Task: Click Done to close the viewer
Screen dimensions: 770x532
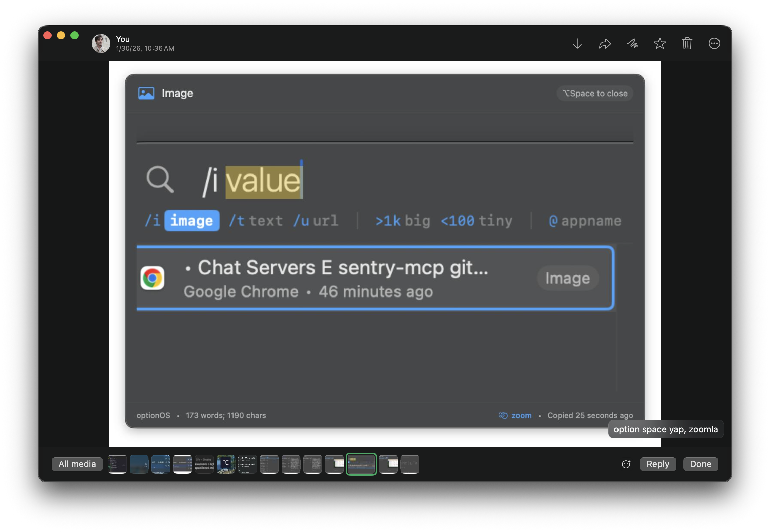Action: tap(700, 464)
